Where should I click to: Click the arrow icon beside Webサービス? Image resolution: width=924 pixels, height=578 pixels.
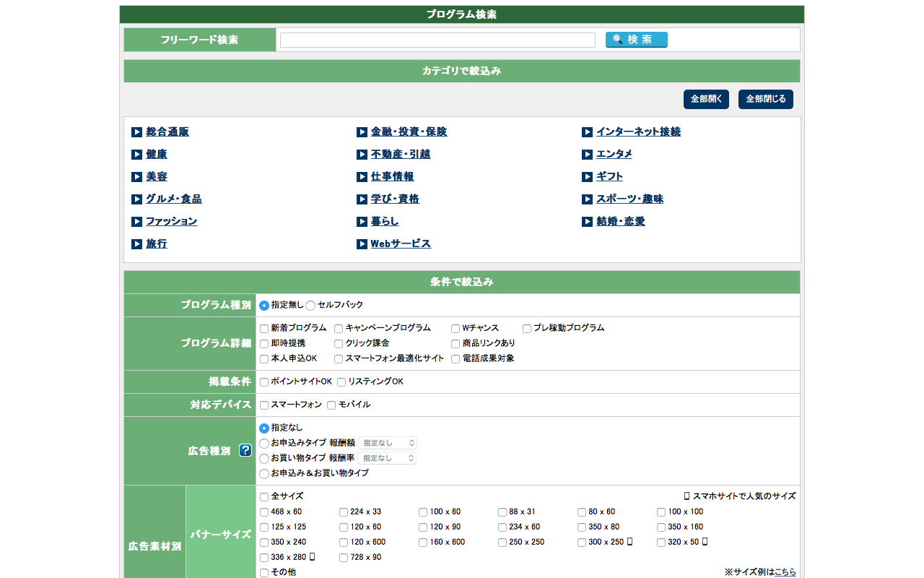(x=362, y=244)
